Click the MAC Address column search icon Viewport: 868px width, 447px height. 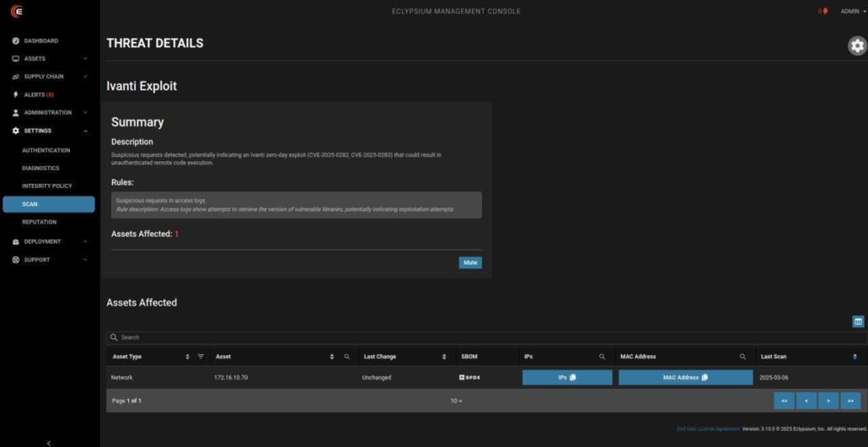(x=742, y=357)
